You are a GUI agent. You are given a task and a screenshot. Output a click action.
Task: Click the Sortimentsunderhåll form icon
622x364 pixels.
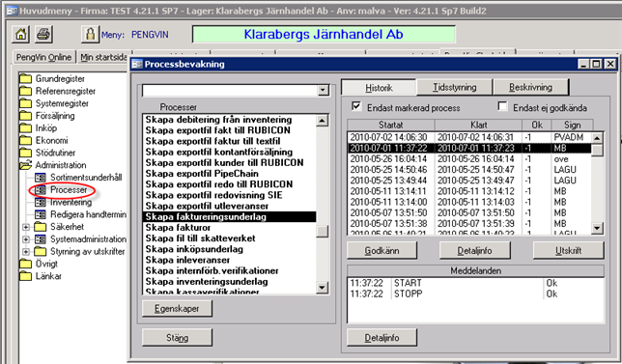41,178
